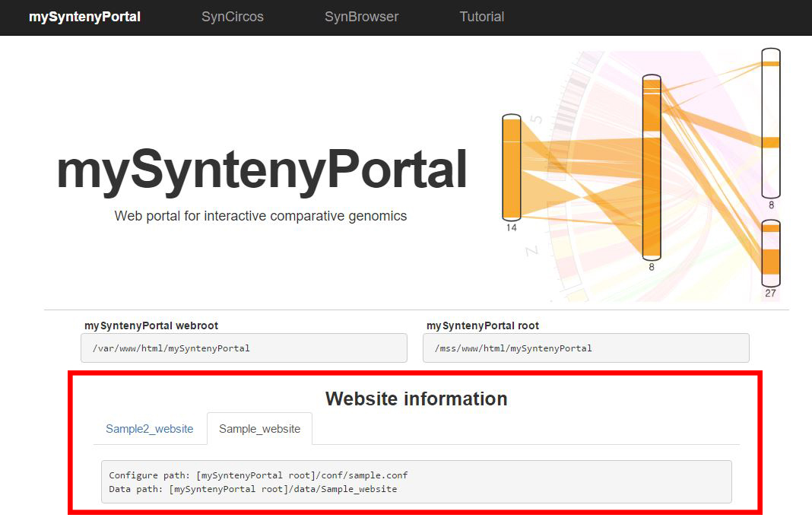Click the Data path line in code box
The image size is (812, 524).
253,489
